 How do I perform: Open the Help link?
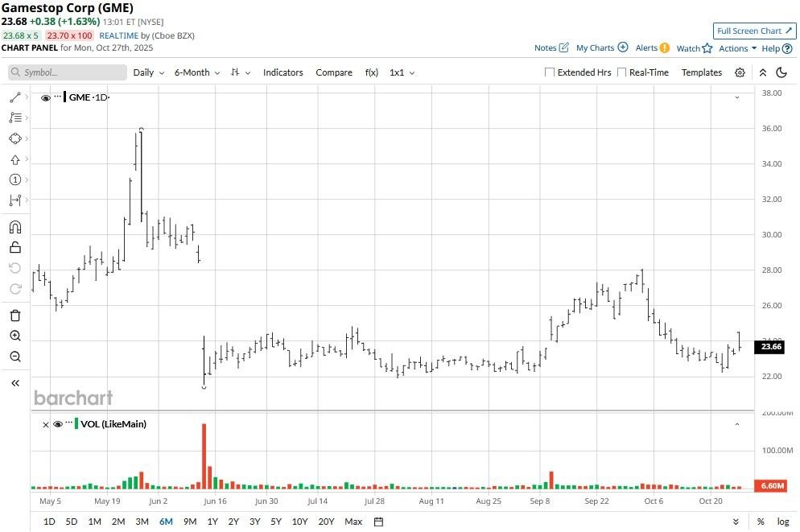[777, 48]
